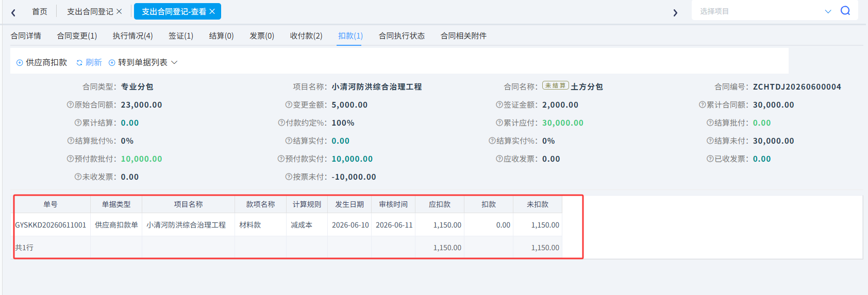Viewport: 868px width, 295px height.
Task: Click order number GYSKKD20260611001
Action: (51, 225)
